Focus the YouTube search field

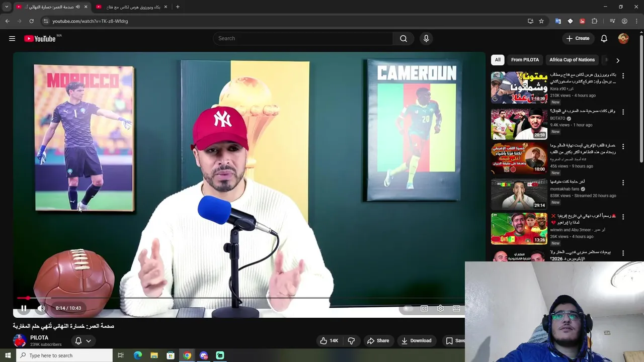click(303, 38)
